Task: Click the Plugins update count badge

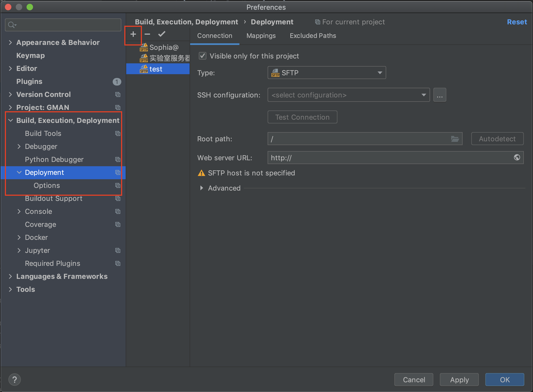Action: [x=117, y=81]
